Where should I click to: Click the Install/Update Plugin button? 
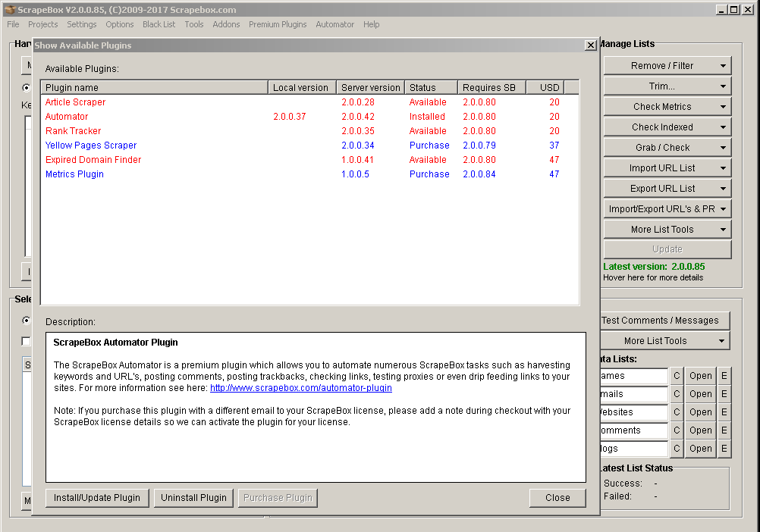pos(97,498)
